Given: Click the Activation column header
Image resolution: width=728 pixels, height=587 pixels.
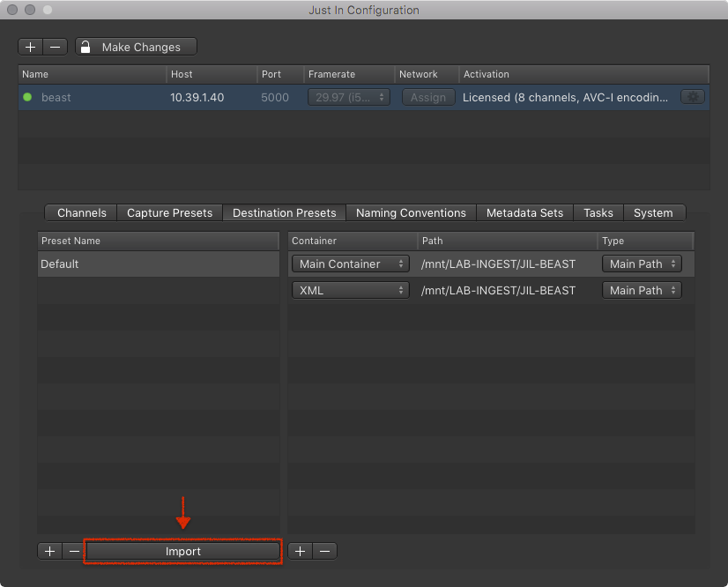Looking at the screenshot, I should (x=584, y=74).
